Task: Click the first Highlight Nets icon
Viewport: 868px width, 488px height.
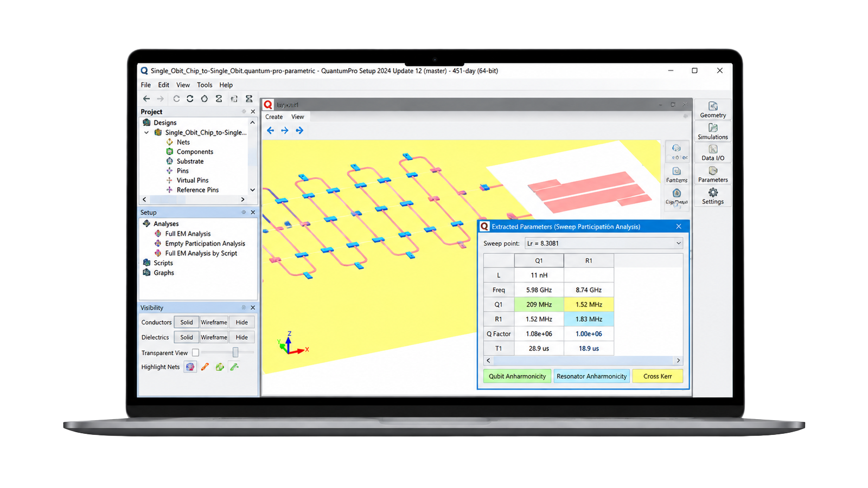Action: coord(190,367)
